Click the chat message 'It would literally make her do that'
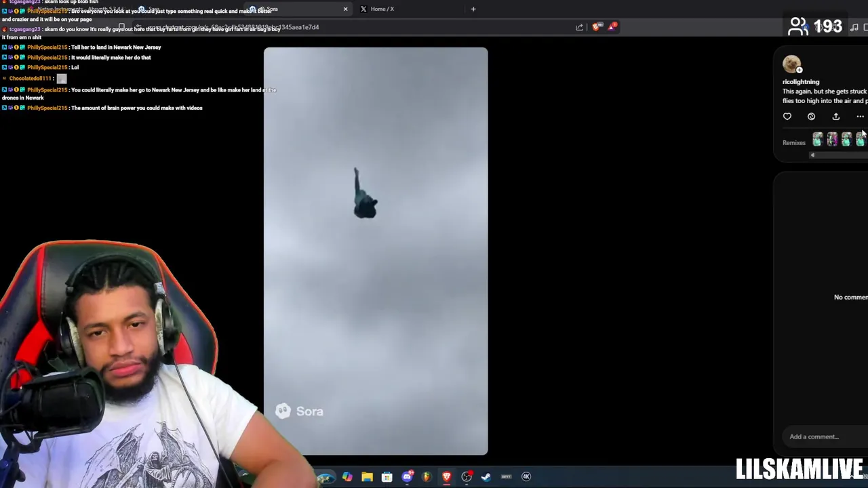868x488 pixels. (x=111, y=58)
